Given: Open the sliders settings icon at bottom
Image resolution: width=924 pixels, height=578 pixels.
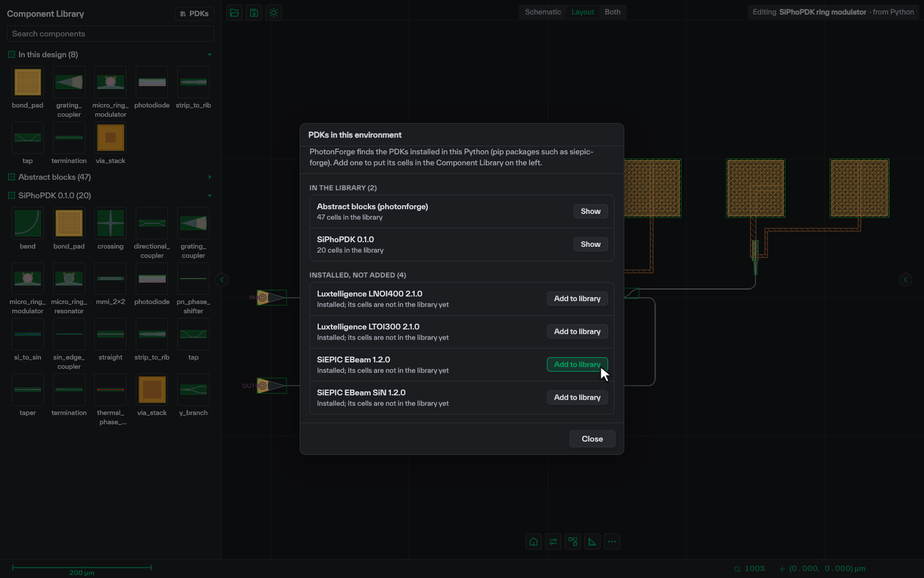Looking at the screenshot, I should 553,542.
